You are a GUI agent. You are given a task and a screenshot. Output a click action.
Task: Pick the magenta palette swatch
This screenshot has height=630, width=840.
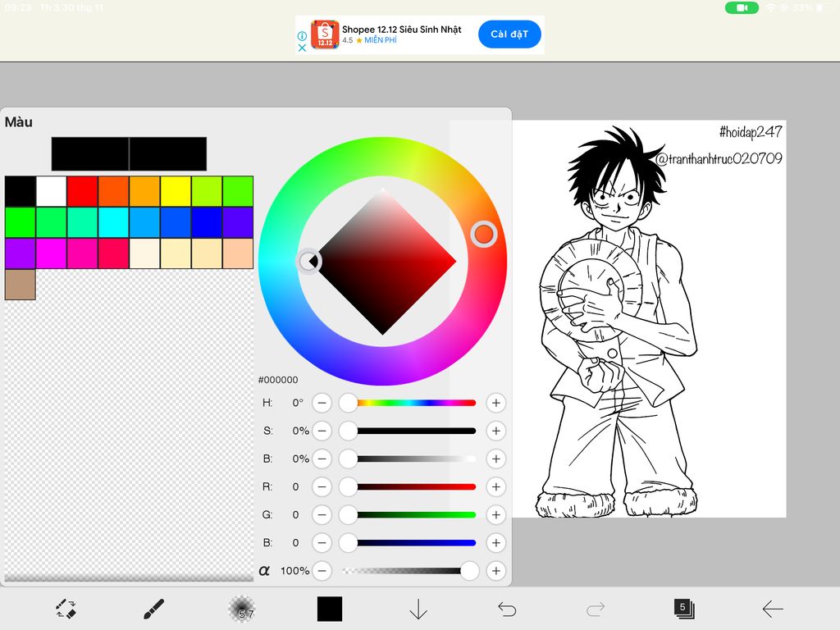[x=52, y=253]
